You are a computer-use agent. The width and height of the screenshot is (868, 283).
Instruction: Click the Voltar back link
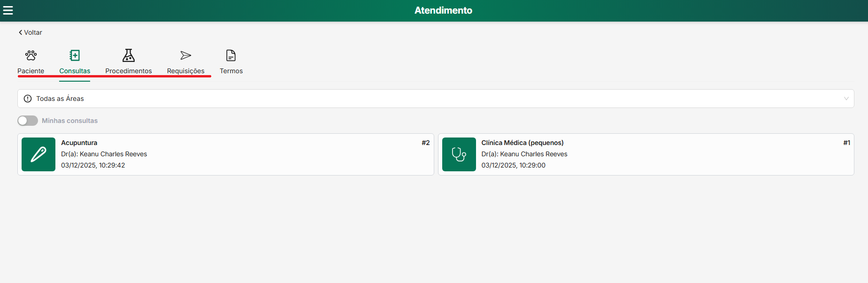point(33,32)
